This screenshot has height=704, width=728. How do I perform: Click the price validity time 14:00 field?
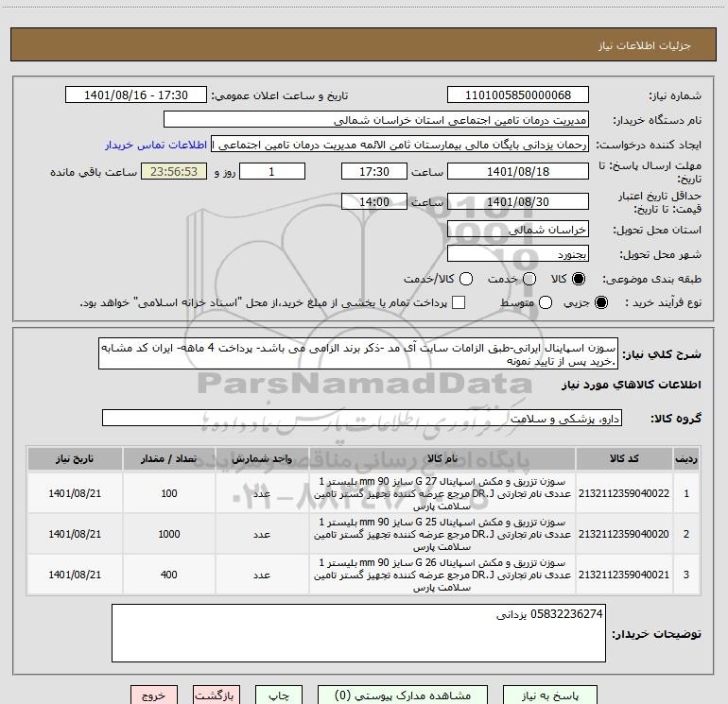374,201
